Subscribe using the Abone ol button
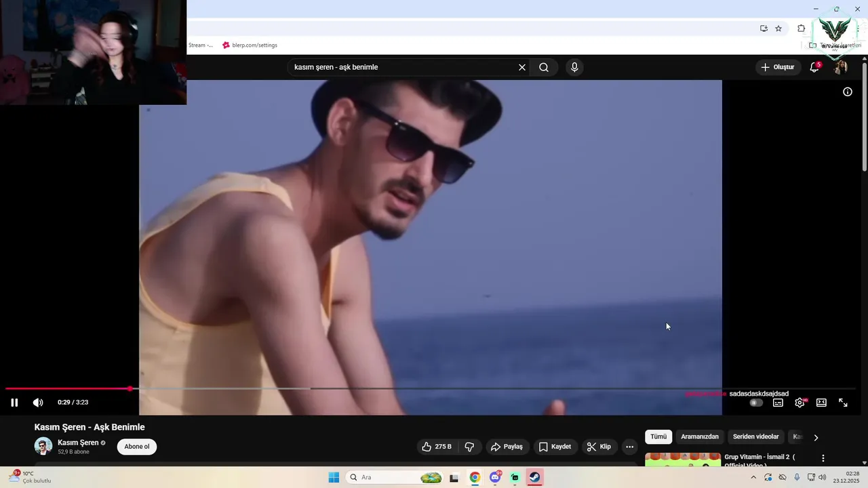The width and height of the screenshot is (868, 488). 136,447
